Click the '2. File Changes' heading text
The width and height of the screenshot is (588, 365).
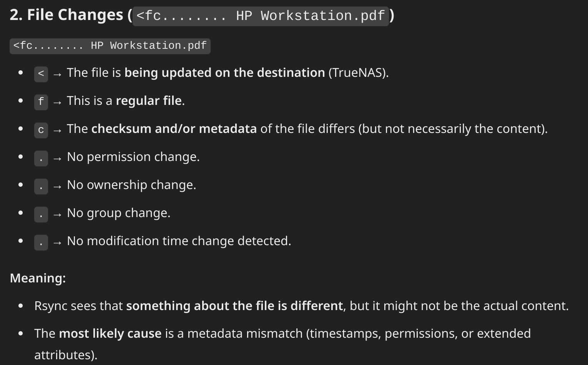66,15
